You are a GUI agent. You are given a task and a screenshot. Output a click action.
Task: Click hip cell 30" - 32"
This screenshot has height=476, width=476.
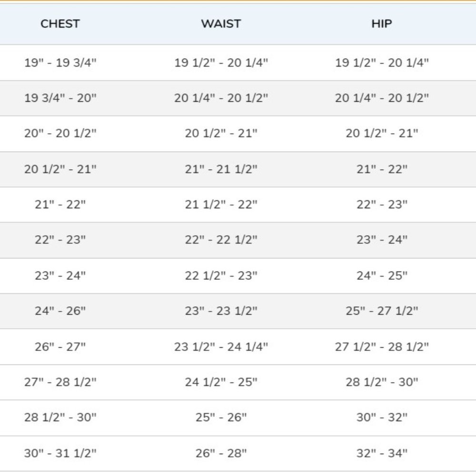(x=382, y=417)
